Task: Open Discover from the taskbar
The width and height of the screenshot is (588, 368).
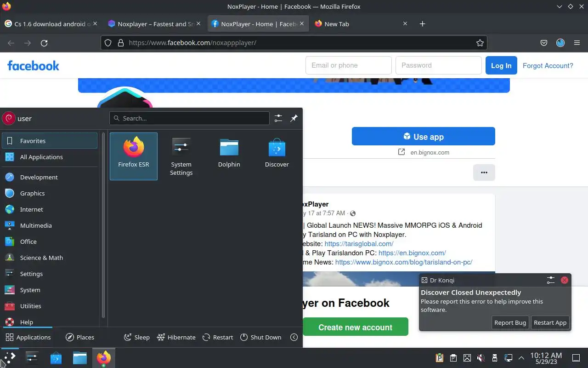Action: 56,357
